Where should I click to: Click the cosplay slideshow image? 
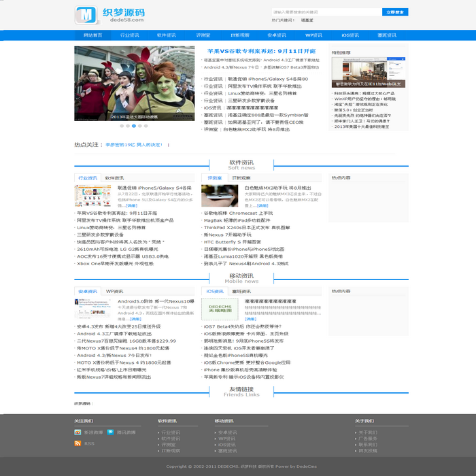(135, 84)
